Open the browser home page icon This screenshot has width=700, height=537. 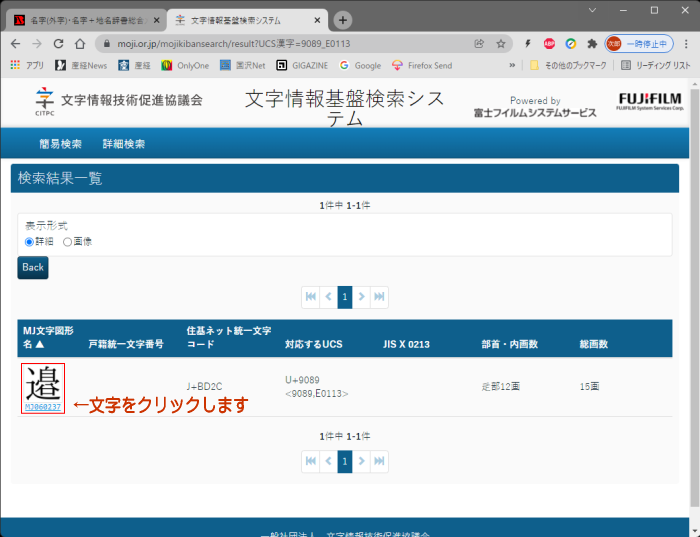80,44
